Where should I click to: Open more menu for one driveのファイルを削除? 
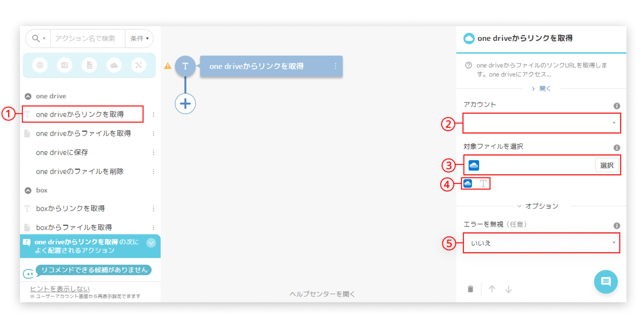pos(153,171)
